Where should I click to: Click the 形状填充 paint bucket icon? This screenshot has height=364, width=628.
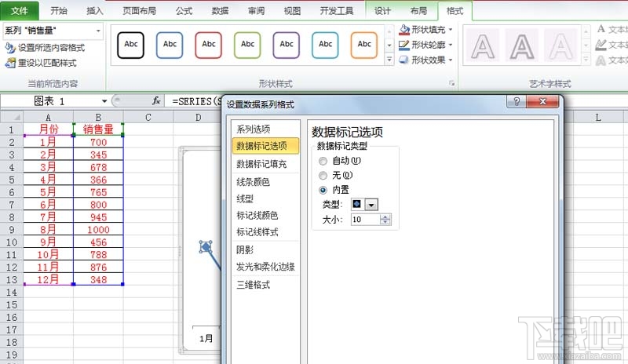pos(404,30)
